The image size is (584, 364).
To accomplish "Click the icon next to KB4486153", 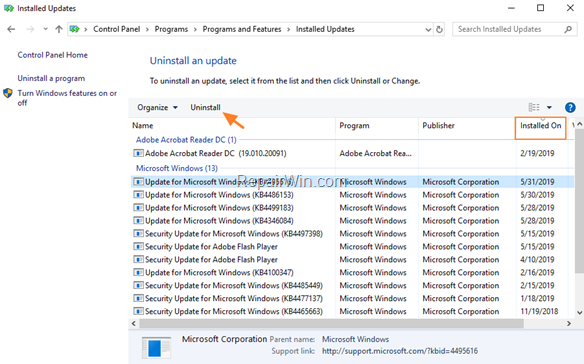I will [138, 195].
